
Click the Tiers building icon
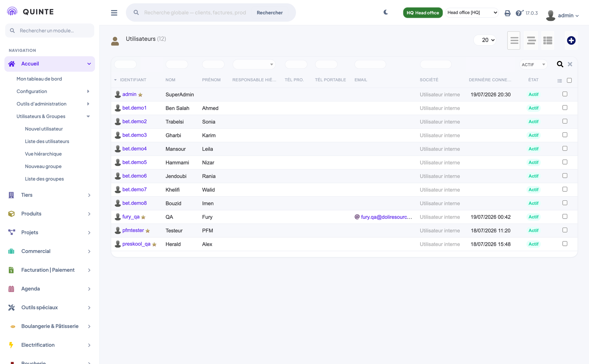11,195
